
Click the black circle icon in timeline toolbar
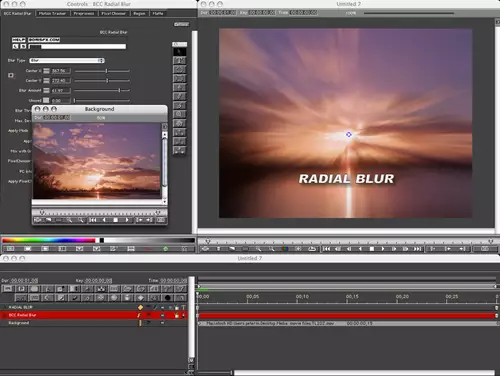(x=167, y=298)
